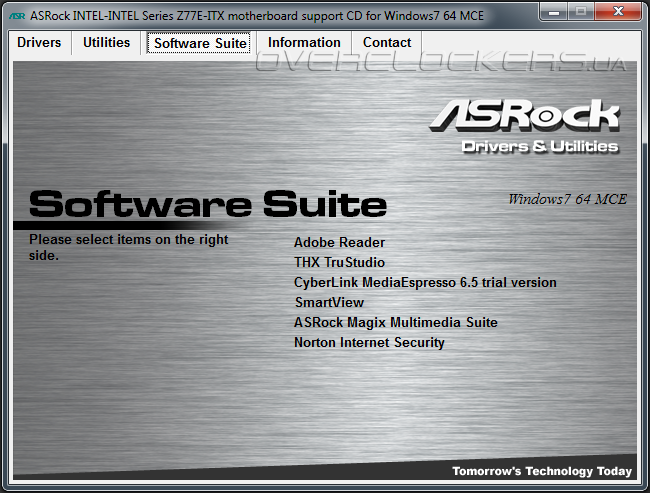This screenshot has width=650, height=493.
Task: Select Norton Internet Security
Action: (x=369, y=342)
